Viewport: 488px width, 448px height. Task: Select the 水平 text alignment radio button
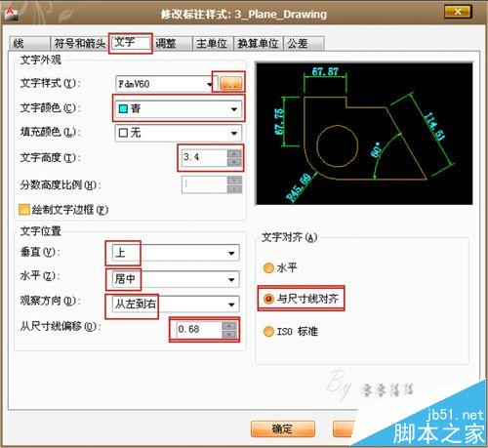(268, 268)
